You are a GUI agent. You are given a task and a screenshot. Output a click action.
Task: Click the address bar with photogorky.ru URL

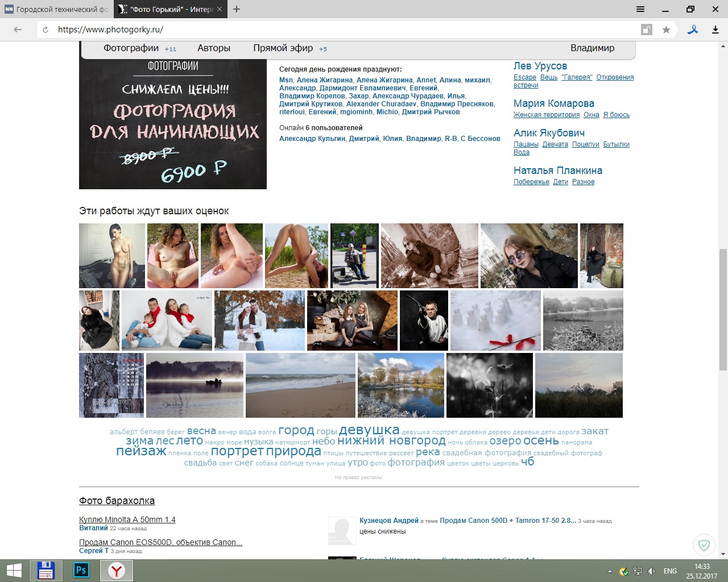(341, 30)
